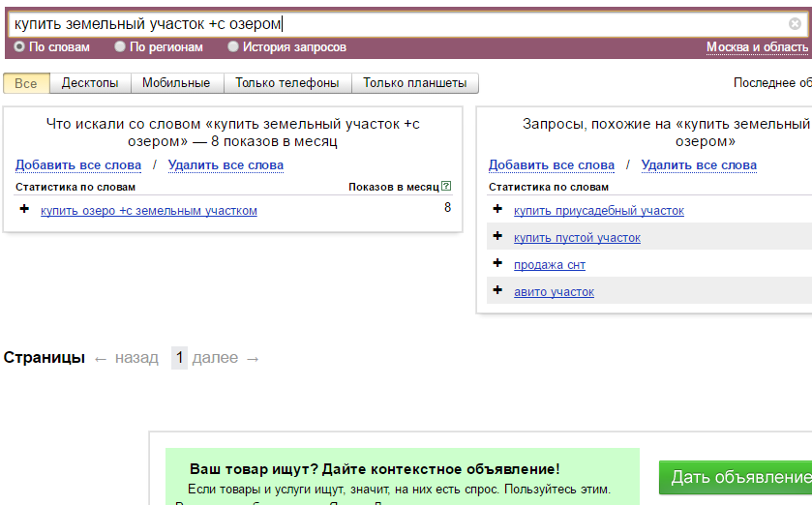The width and height of the screenshot is (812, 505).
Task: Select the 'По регионам' radio button
Action: click(x=120, y=46)
